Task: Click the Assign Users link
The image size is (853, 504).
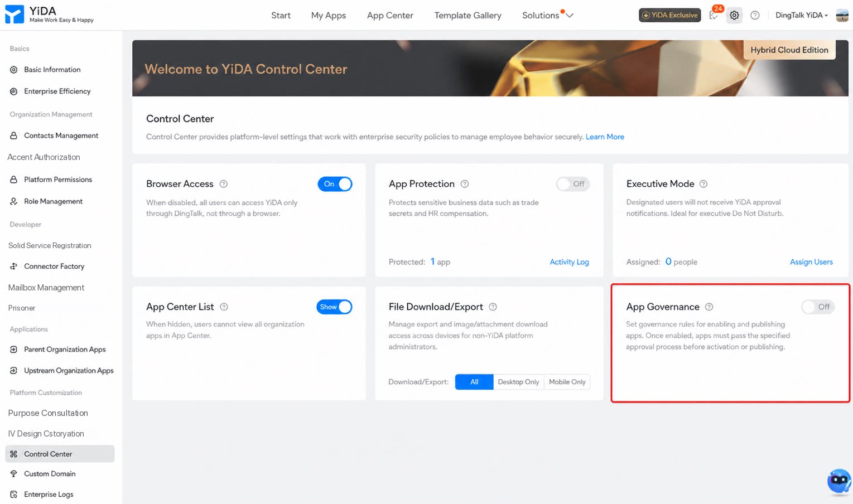Action: tap(811, 262)
